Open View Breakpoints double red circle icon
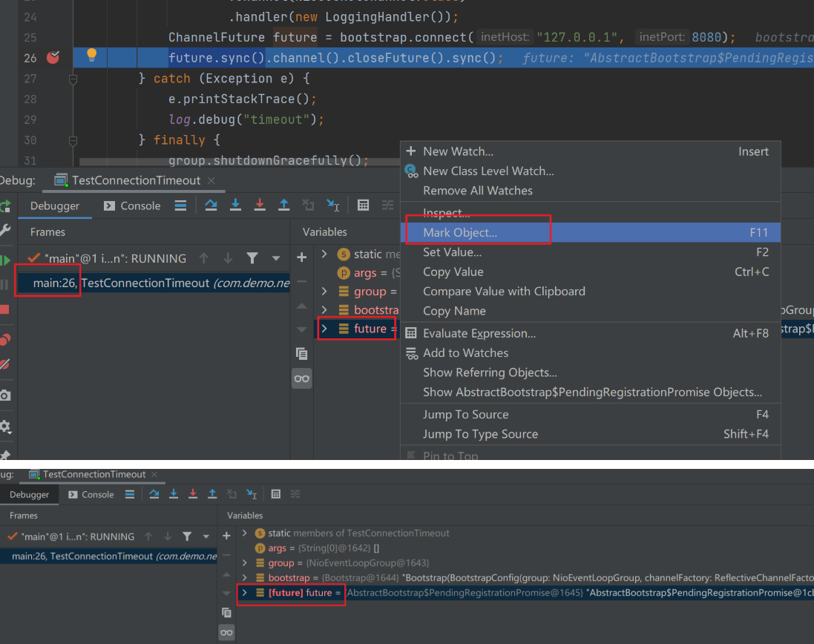Image resolution: width=814 pixels, height=644 pixels. pyautogui.click(x=4, y=340)
